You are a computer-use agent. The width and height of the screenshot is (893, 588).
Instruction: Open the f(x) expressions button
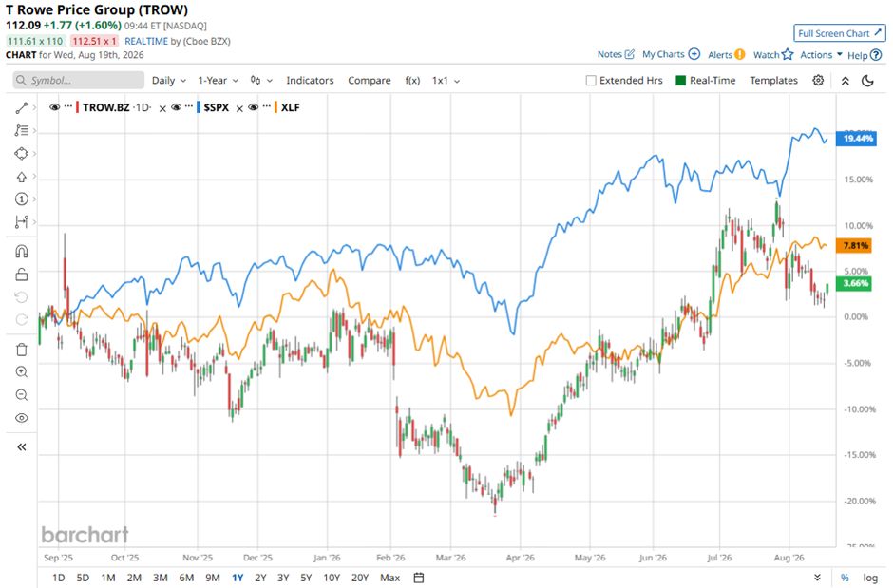coord(412,80)
